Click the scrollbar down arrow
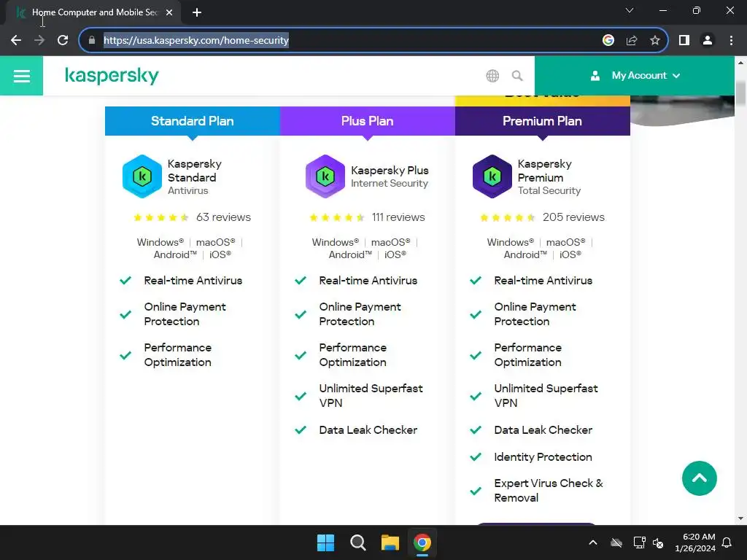 (741, 518)
